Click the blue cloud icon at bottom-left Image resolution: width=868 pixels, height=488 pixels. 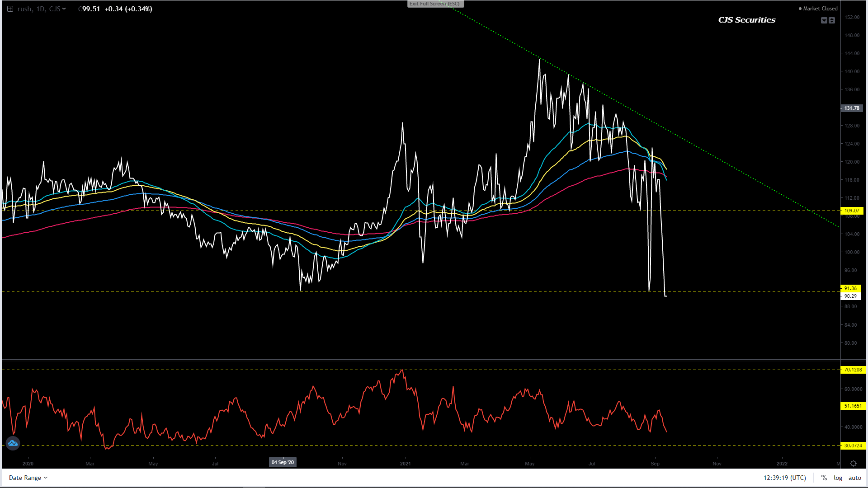13,443
